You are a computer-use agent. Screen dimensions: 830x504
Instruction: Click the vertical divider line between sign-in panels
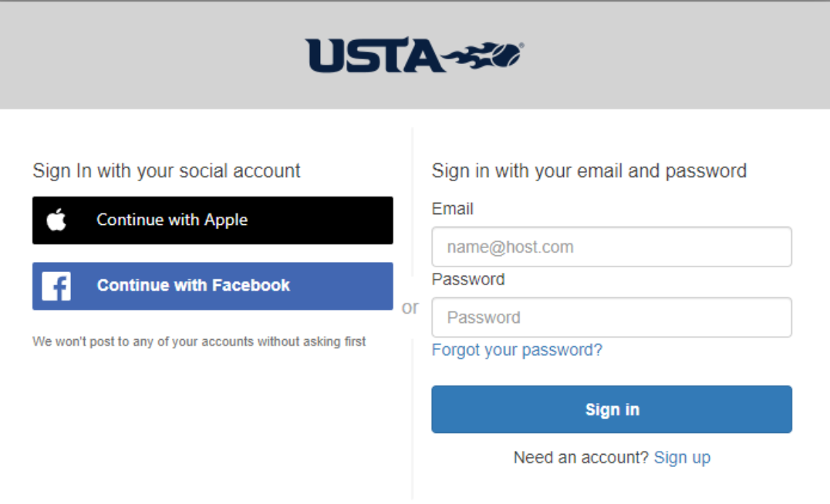pyautogui.click(x=413, y=201)
